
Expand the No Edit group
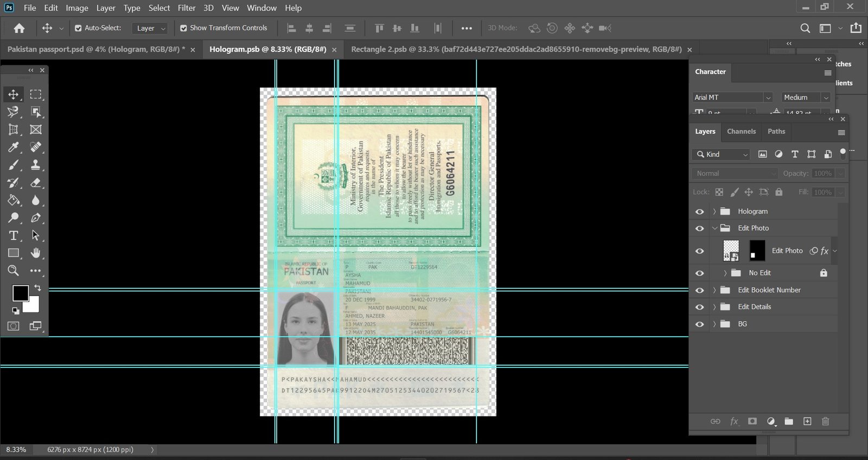(725, 273)
